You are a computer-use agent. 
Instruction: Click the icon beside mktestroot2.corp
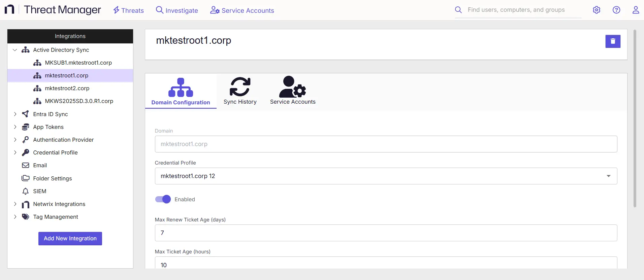37,88
